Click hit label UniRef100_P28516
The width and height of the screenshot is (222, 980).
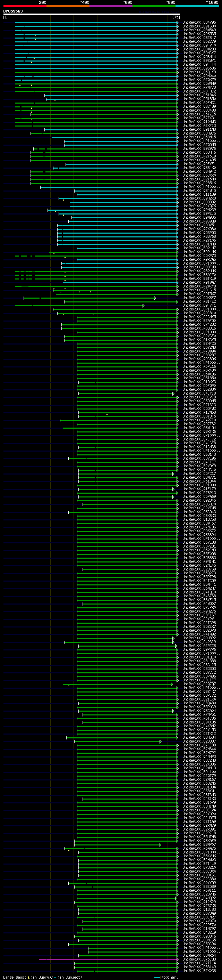pos(199,183)
